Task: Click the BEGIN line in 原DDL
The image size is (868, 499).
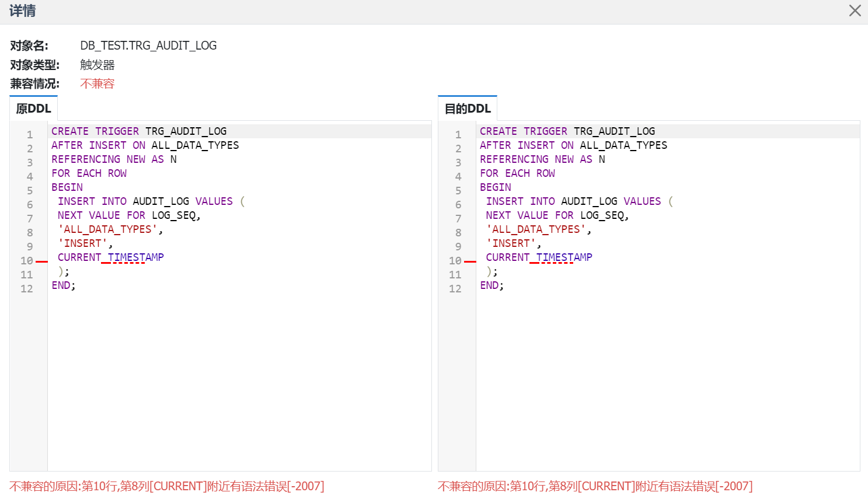Action: click(x=67, y=187)
